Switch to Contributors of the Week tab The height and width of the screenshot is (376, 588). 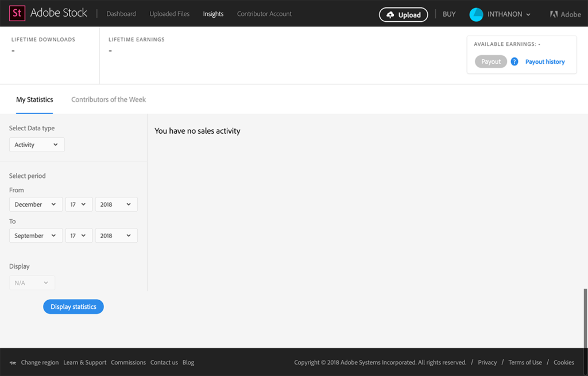pos(109,99)
